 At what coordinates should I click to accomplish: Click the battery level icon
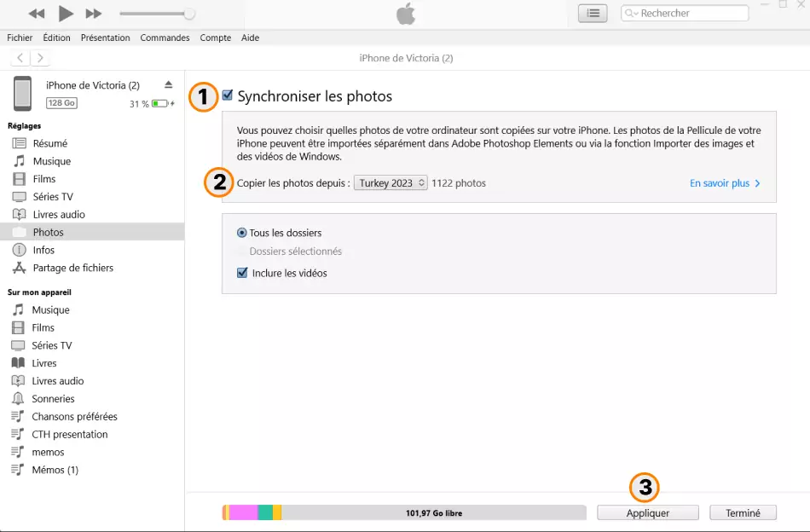click(160, 103)
